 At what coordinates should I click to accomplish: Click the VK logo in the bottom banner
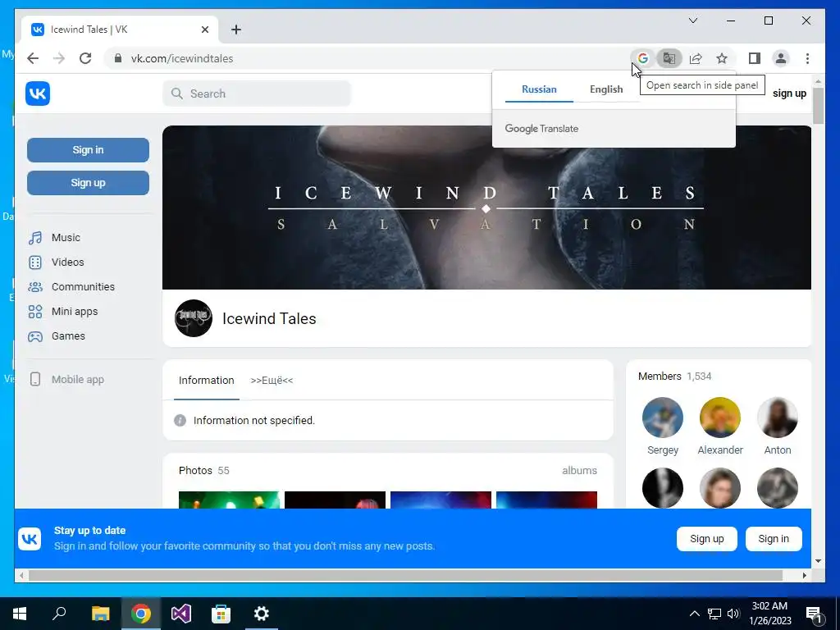click(30, 538)
